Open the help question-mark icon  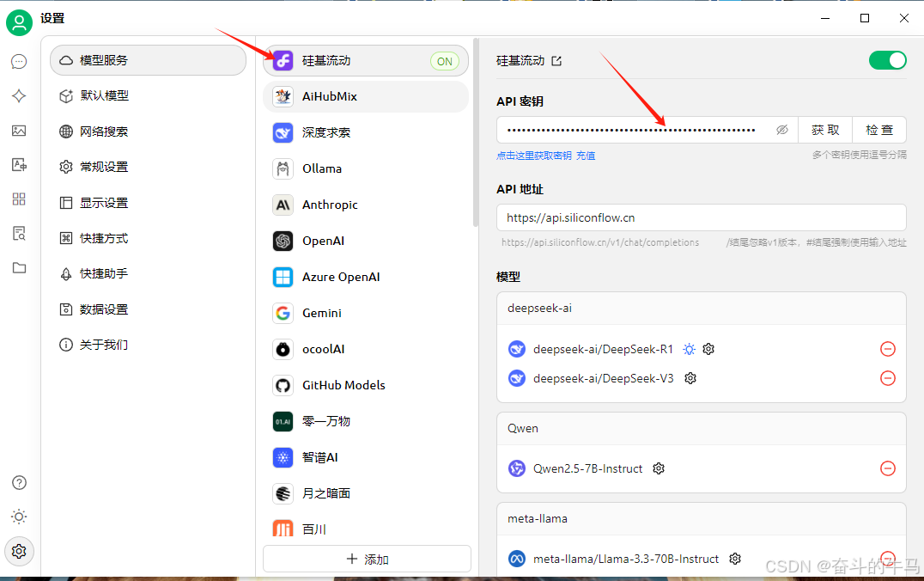point(19,482)
